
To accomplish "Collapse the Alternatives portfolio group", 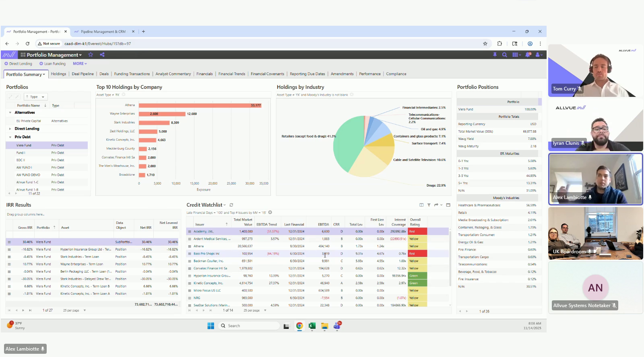I will pos(10,113).
